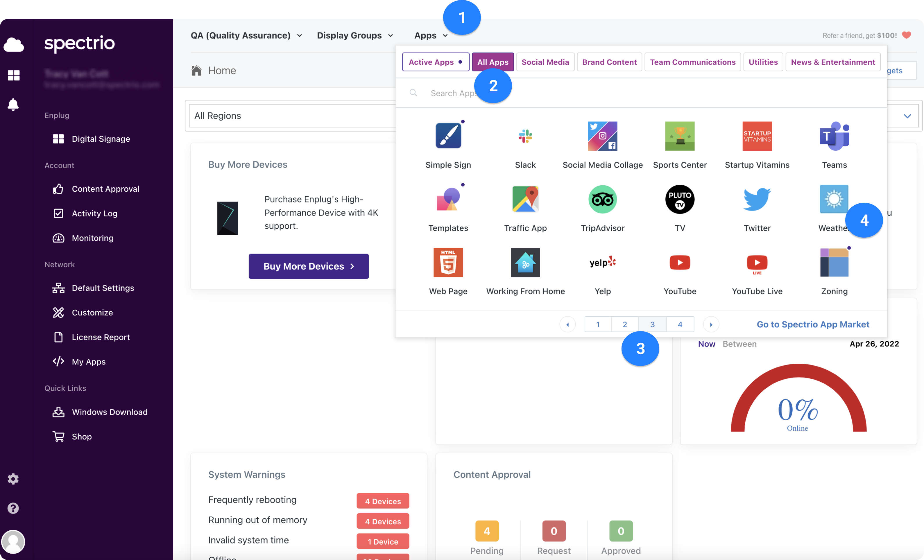This screenshot has width=924, height=560.
Task: Click the user avatar at bottom left
Action: click(13, 542)
